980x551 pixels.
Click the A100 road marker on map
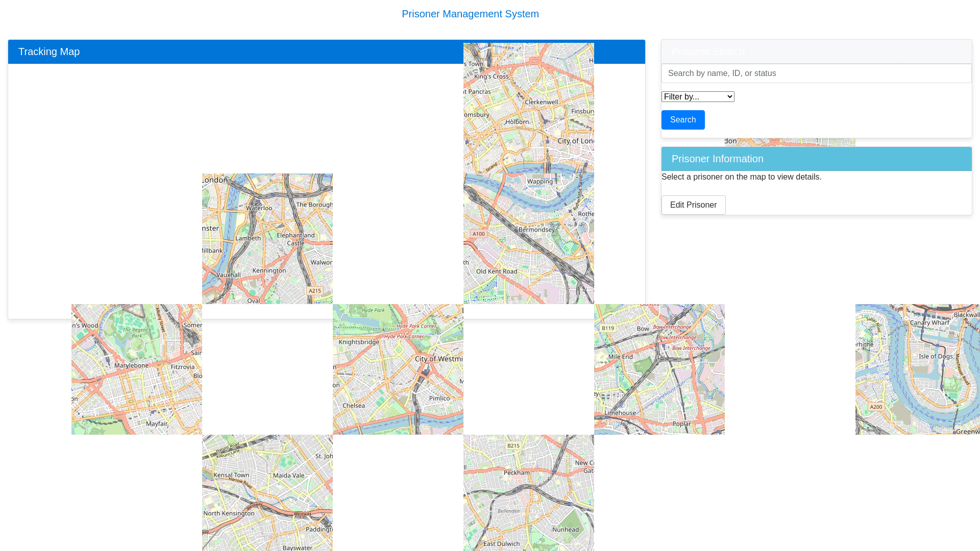(x=478, y=234)
